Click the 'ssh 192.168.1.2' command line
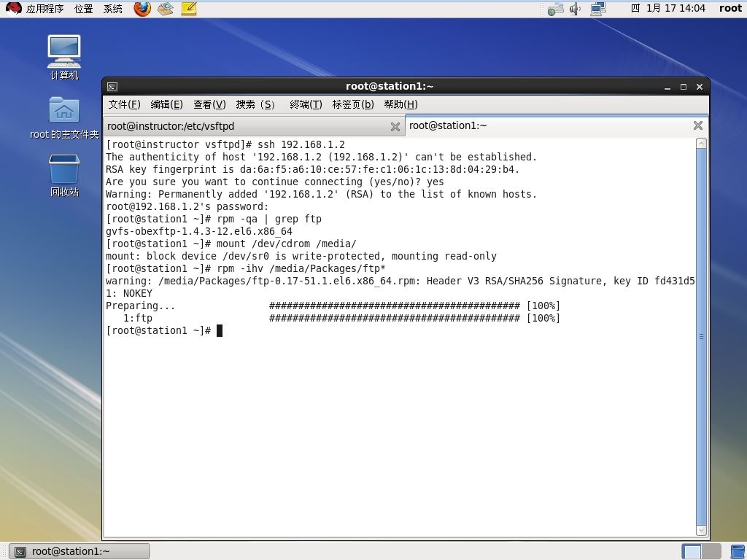This screenshot has height=560, width=747. (301, 145)
